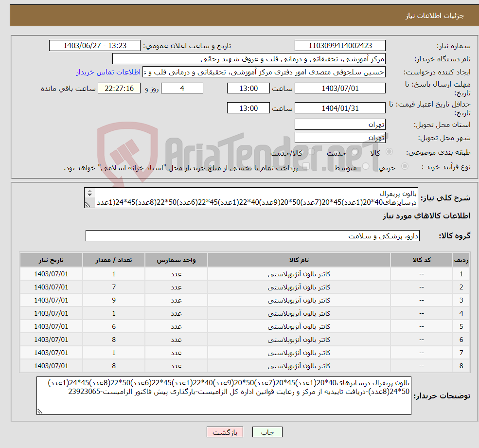Image resolution: width=479 pixels, height=448 pixels.
Task: Grab the buyer notes resize handle
Action: point(40,412)
